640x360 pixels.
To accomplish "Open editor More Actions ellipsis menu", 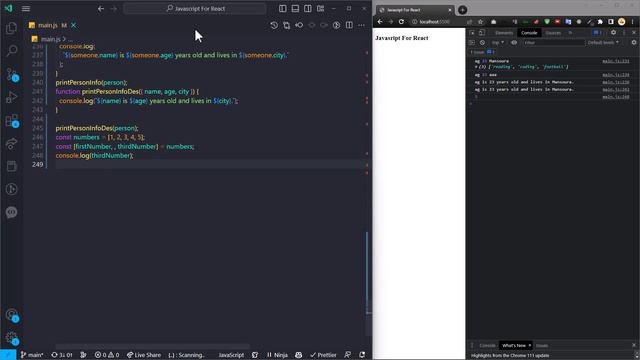I will click(362, 25).
